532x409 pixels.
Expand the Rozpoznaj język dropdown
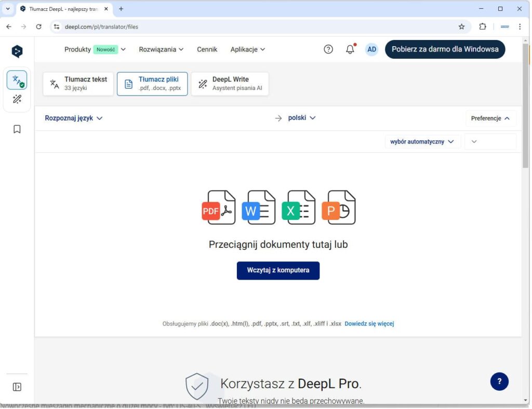point(74,118)
